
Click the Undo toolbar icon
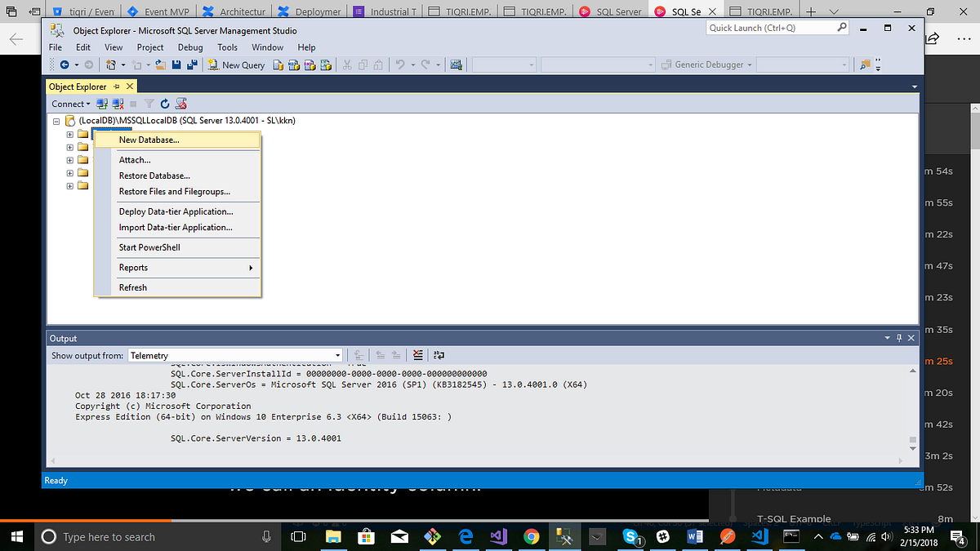(x=400, y=64)
